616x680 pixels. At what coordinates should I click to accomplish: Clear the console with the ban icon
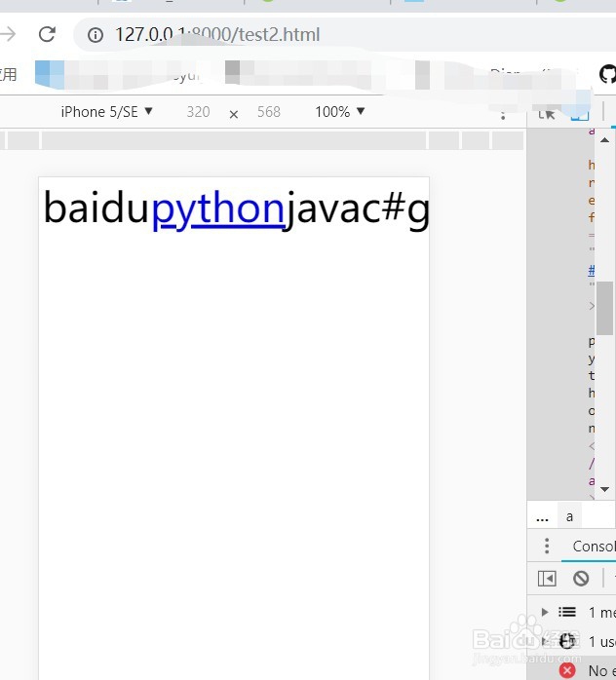tap(581, 579)
